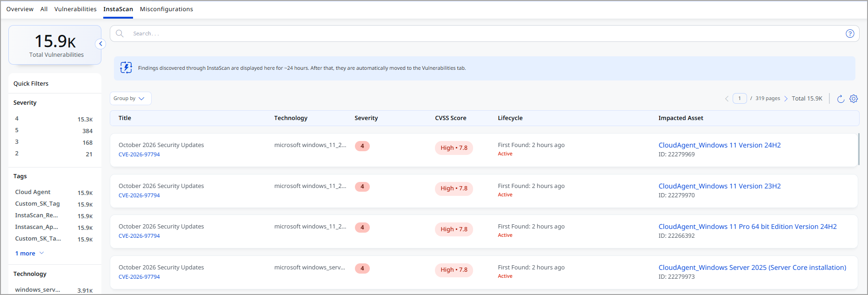Open CVE-2026-97794 link for asset ID 22279973
The width and height of the screenshot is (868, 295).
coord(139,277)
